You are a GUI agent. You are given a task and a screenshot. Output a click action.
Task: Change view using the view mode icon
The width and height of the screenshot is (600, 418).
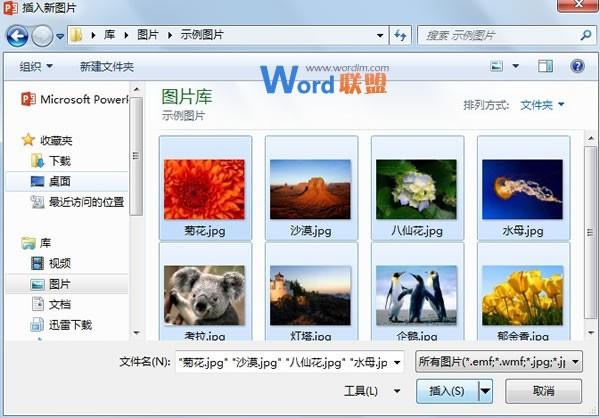pos(497,67)
